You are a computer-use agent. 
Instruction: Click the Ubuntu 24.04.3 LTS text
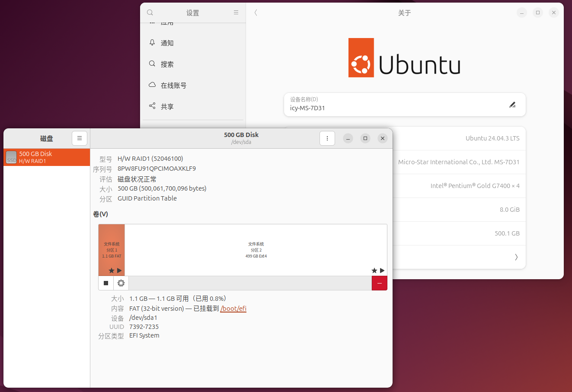[x=492, y=138]
